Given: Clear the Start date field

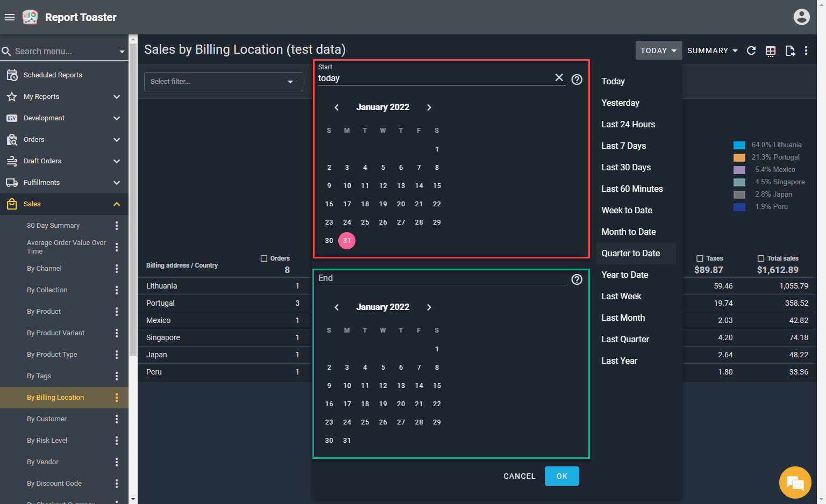Looking at the screenshot, I should pyautogui.click(x=559, y=78).
